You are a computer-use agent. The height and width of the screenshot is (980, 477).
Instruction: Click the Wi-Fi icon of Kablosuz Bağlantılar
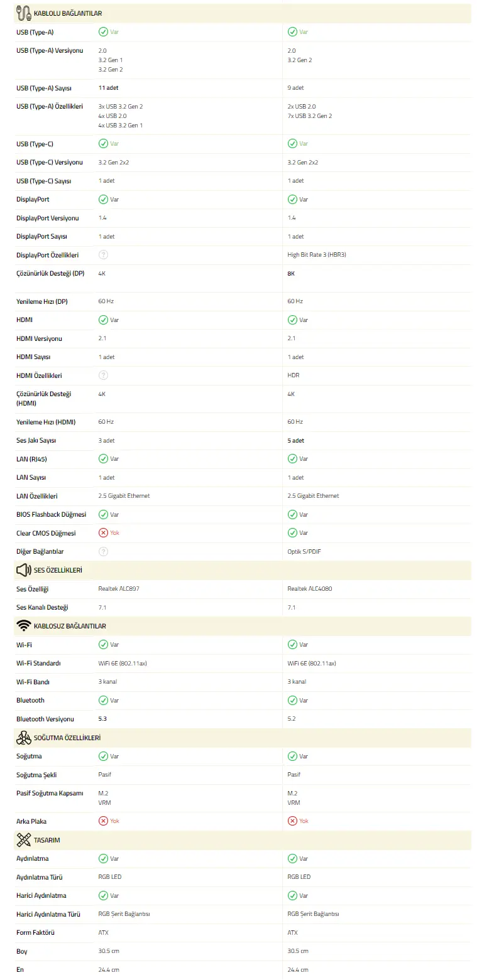(24, 626)
